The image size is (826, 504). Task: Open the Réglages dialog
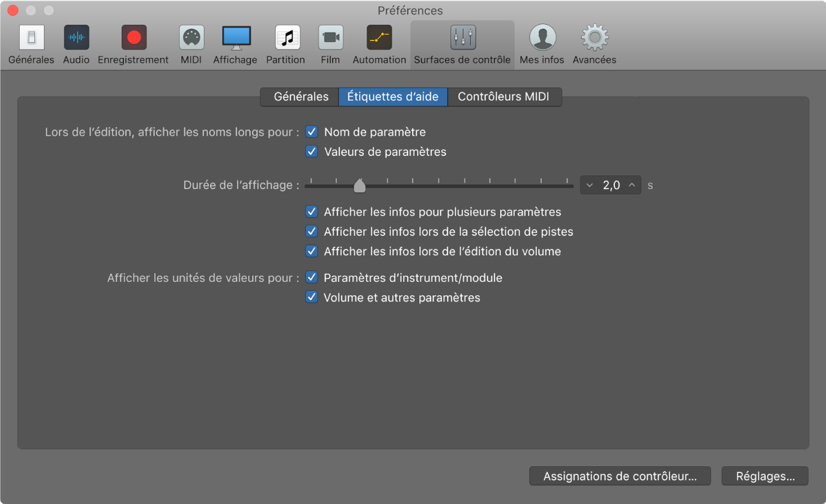tap(764, 476)
